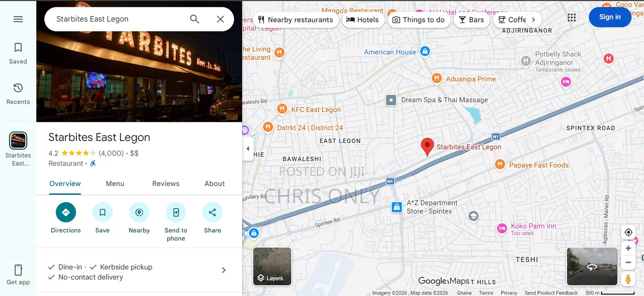Zoom in on the map
This screenshot has height=296, width=644.
628,248
